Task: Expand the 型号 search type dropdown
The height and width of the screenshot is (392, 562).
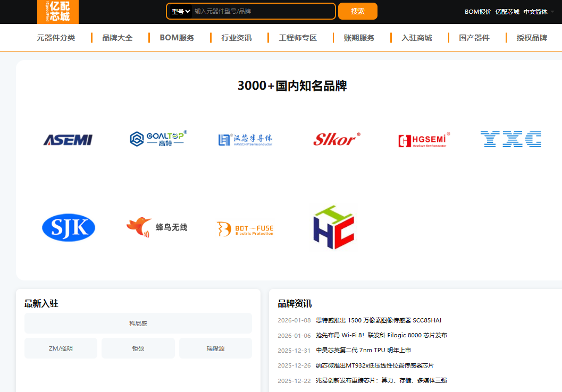Action: [181, 12]
